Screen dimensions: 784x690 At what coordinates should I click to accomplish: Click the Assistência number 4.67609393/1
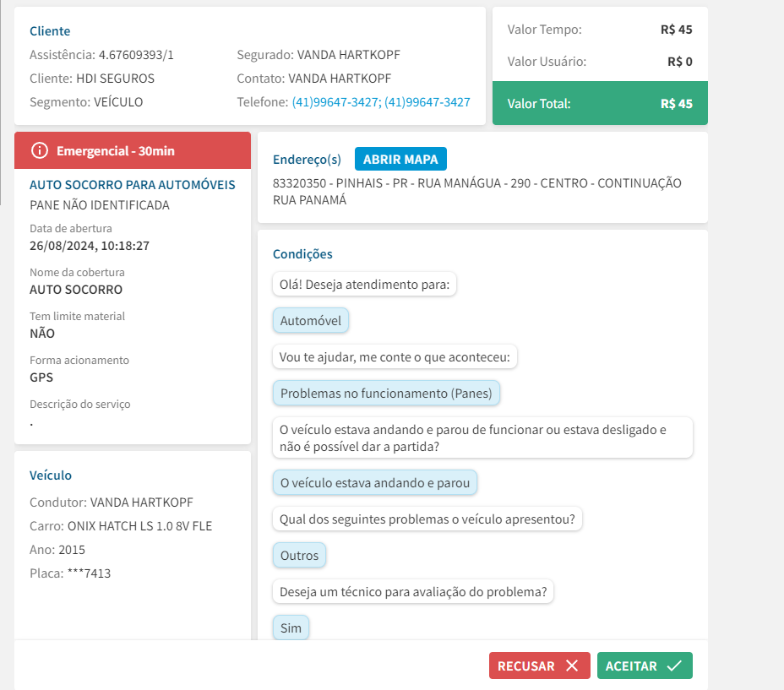(x=136, y=55)
